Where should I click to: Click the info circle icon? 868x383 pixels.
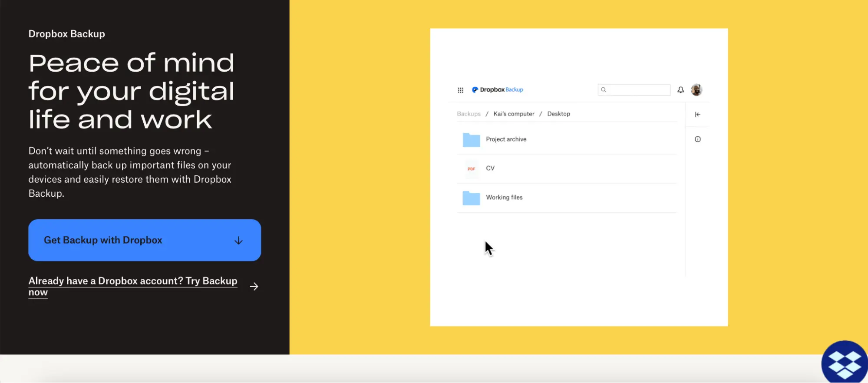pyautogui.click(x=697, y=139)
